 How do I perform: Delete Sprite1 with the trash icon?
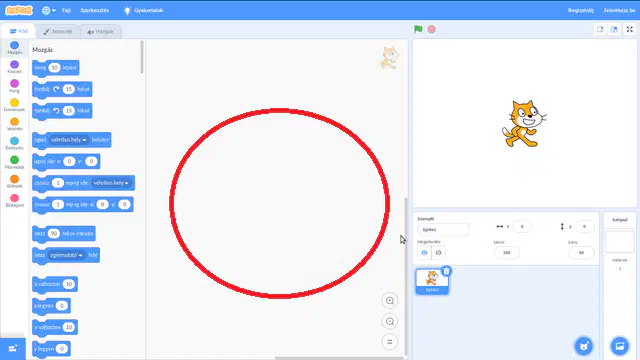tap(446, 271)
